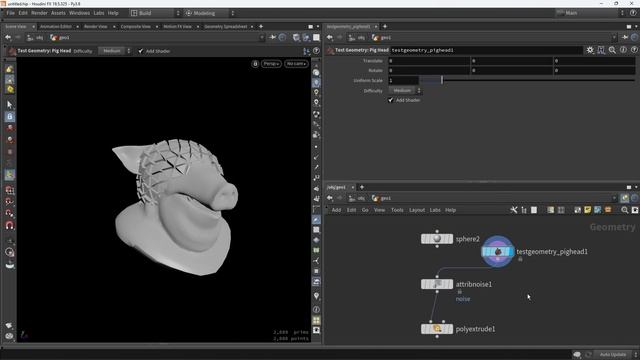Click the blue "noise" label under attribnoise1
Image resolution: width=640 pixels, height=360 pixels.
(x=463, y=299)
